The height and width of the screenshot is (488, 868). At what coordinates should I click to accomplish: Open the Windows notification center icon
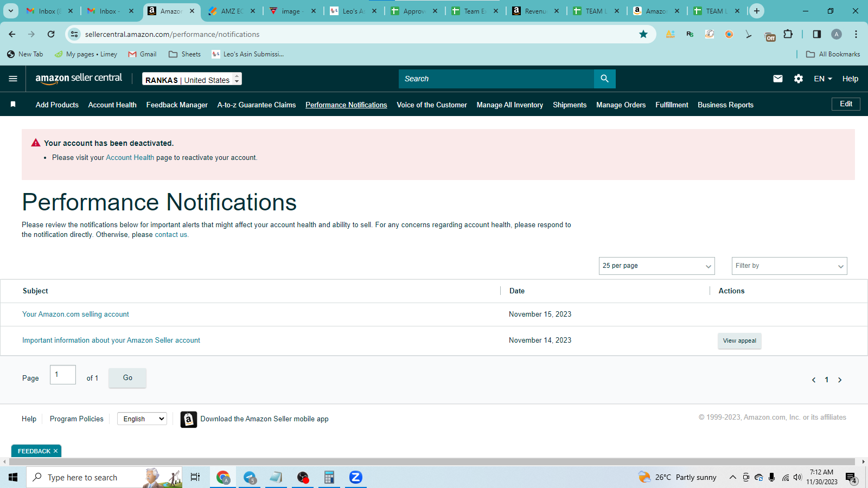click(x=851, y=478)
